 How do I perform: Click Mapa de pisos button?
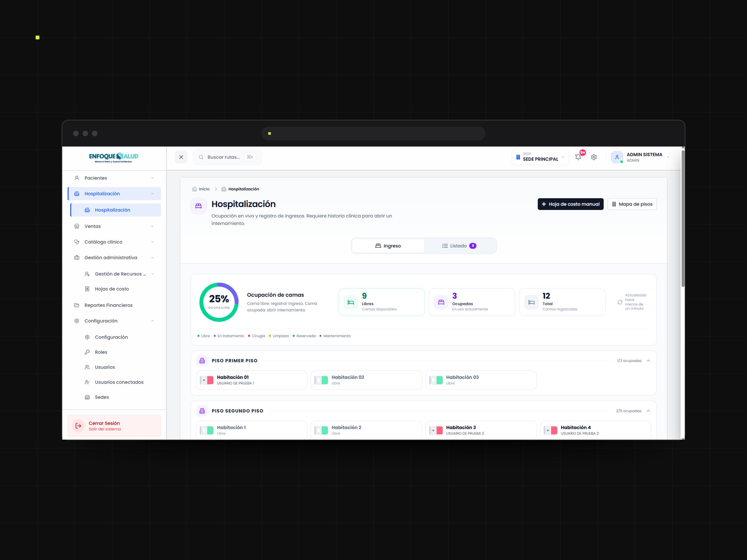click(632, 204)
